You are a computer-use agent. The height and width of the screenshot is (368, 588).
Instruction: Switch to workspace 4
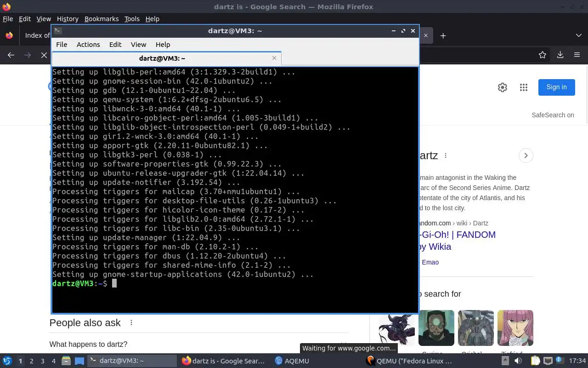(53, 361)
